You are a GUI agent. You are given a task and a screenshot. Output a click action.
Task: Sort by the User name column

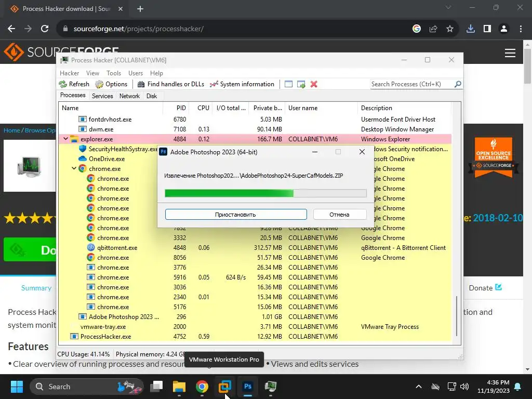[321, 108]
